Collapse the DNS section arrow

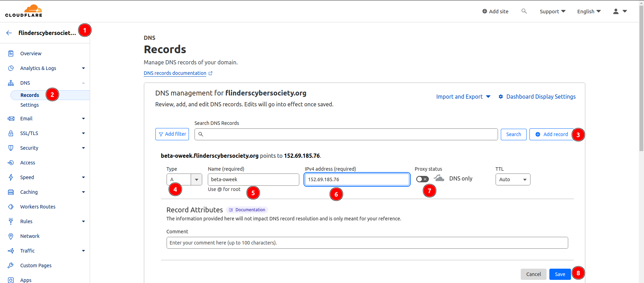point(83,83)
